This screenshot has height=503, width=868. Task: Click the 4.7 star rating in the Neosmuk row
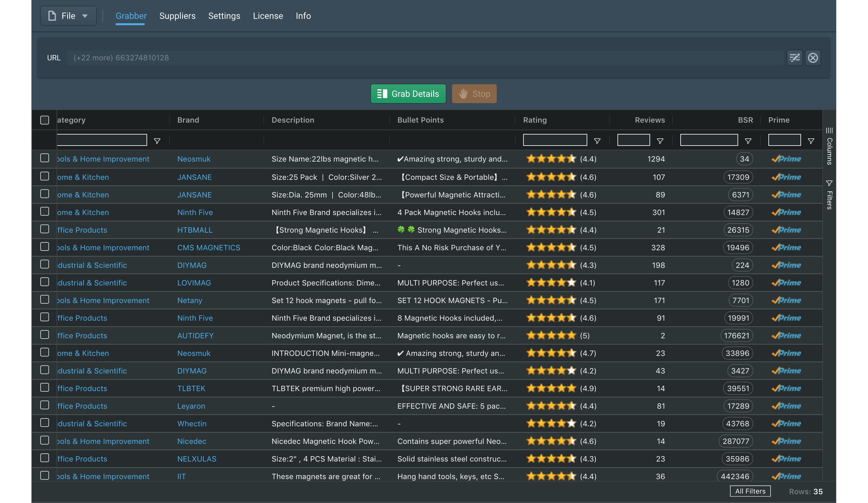coord(561,353)
